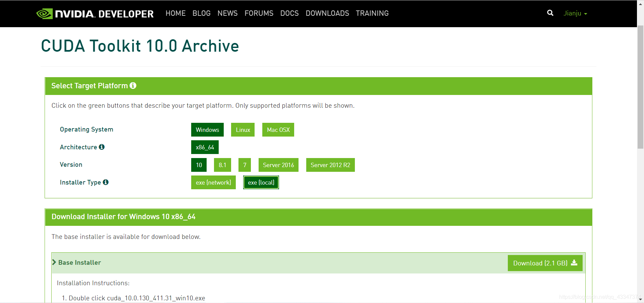Pick exe (local) installer type
Image resolution: width=644 pixels, height=303 pixels.
click(x=261, y=183)
